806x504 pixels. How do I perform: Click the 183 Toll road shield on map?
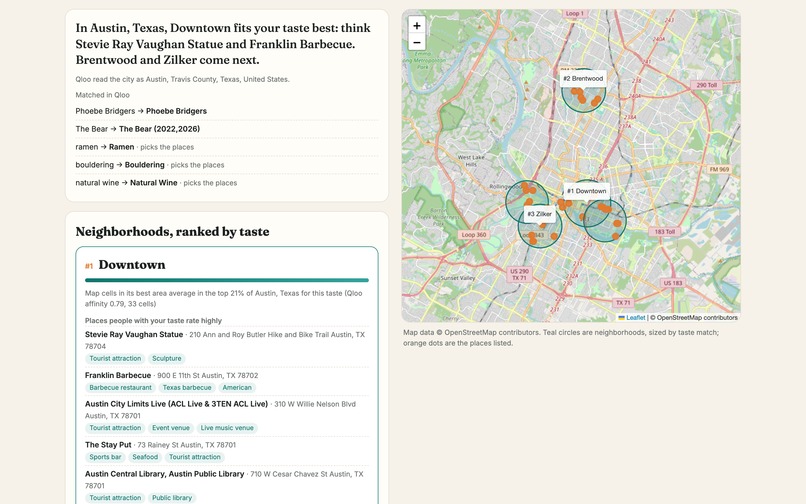[664, 232]
